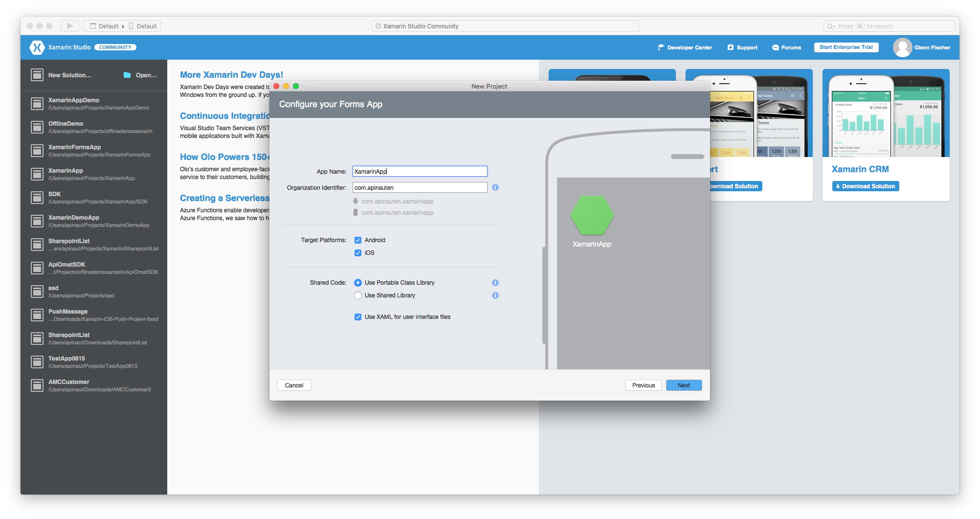Click the New Solution icon in sidebar
Viewport: 980px width, 519px height.
click(37, 75)
